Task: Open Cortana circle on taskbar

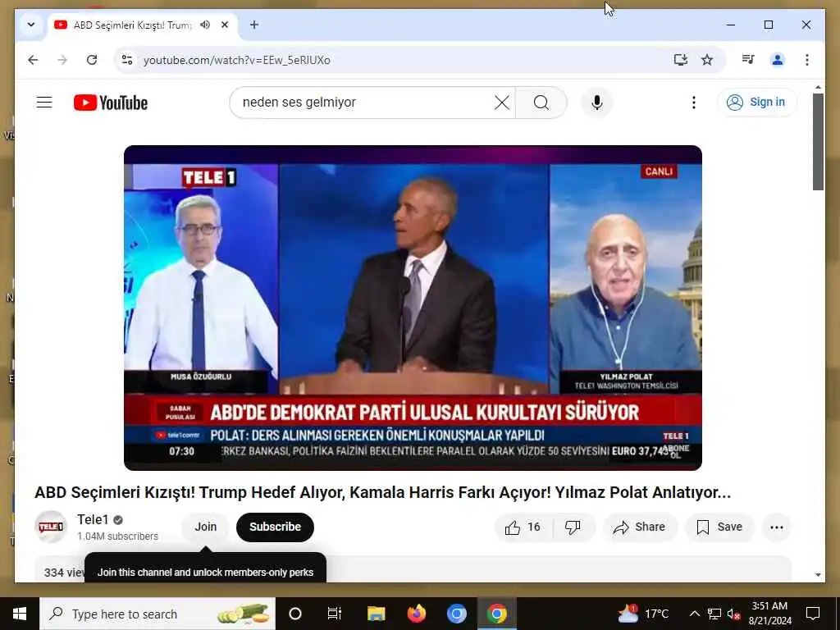Action: pyautogui.click(x=295, y=614)
